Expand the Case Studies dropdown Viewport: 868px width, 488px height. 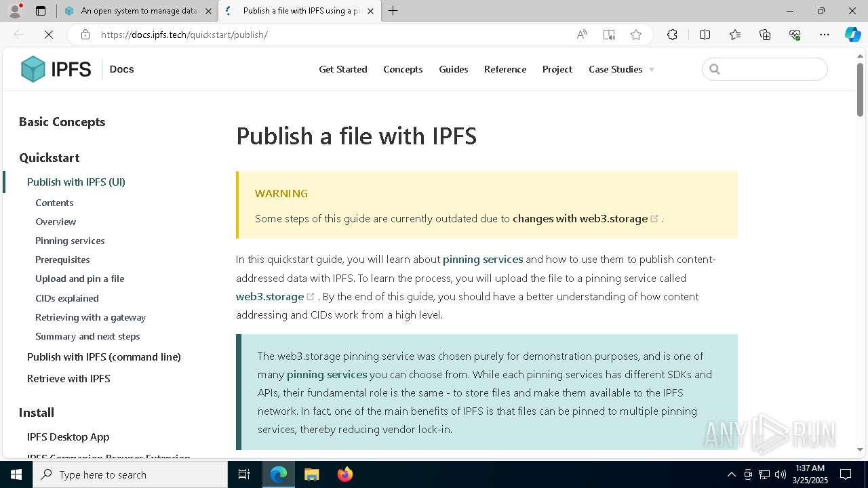[621, 69]
